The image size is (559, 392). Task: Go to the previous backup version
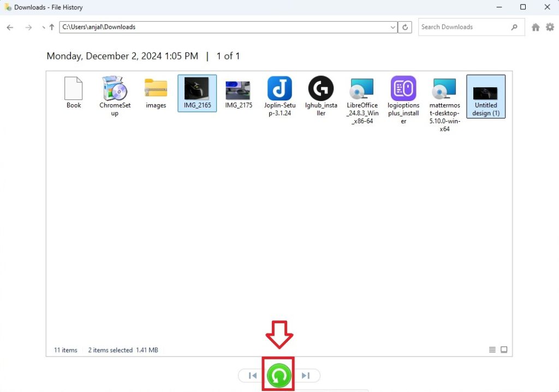point(253,375)
